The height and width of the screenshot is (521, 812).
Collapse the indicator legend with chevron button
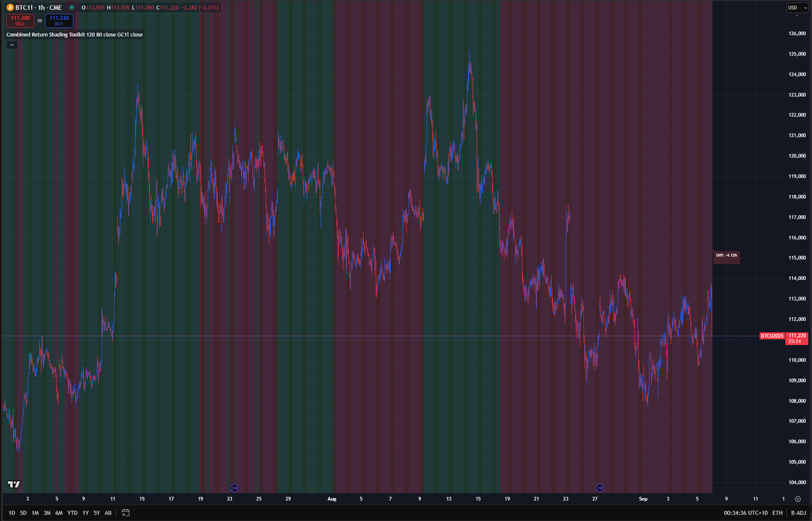pos(12,45)
